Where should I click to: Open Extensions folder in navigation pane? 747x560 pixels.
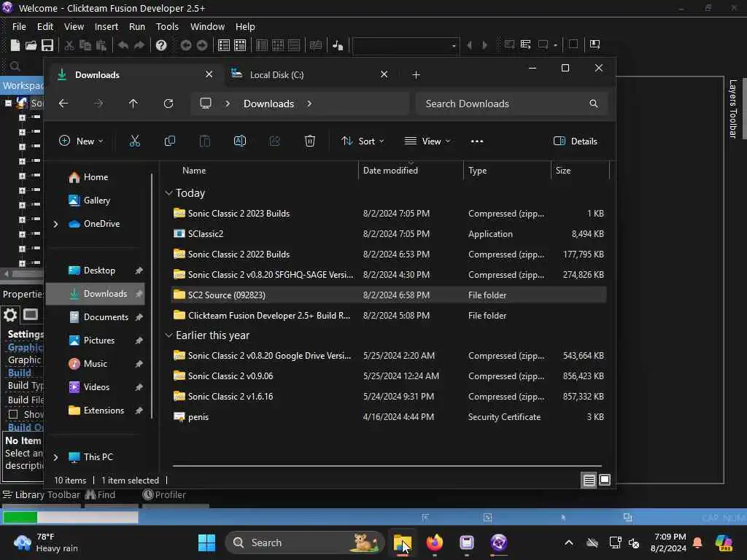point(96,411)
